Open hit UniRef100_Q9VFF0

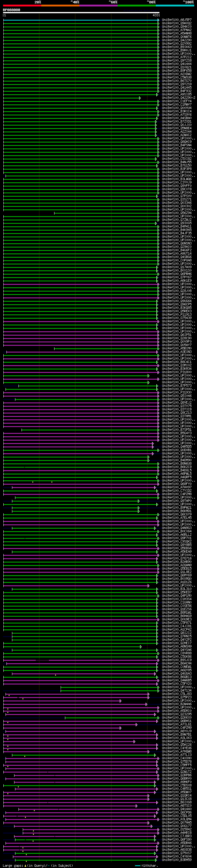tap(177, 186)
